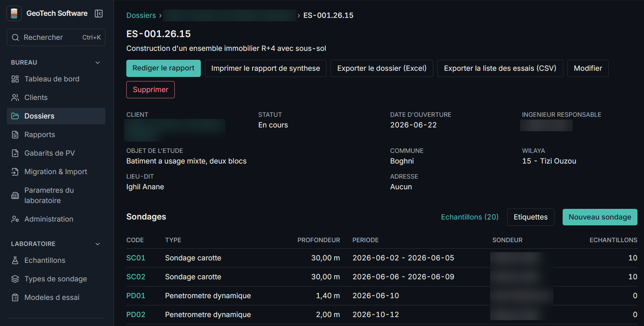The height and width of the screenshot is (326, 644).
Task: Click Imprimer le rapport de synthese
Action: (x=266, y=68)
